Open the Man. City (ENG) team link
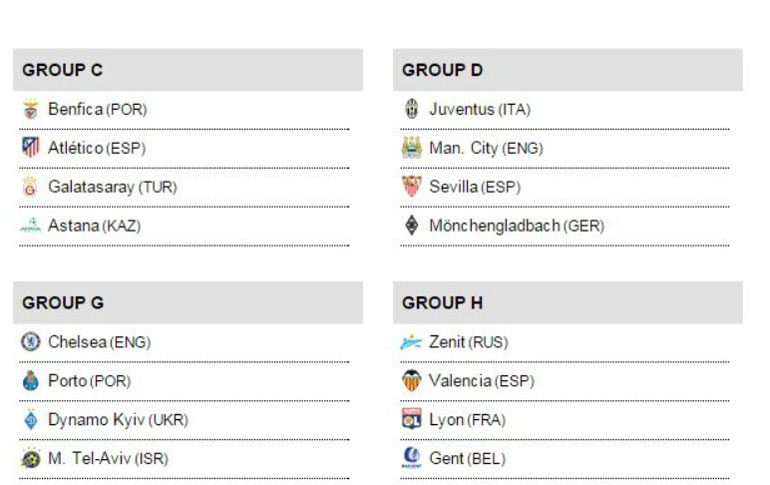This screenshot has width=770, height=485. [x=486, y=148]
